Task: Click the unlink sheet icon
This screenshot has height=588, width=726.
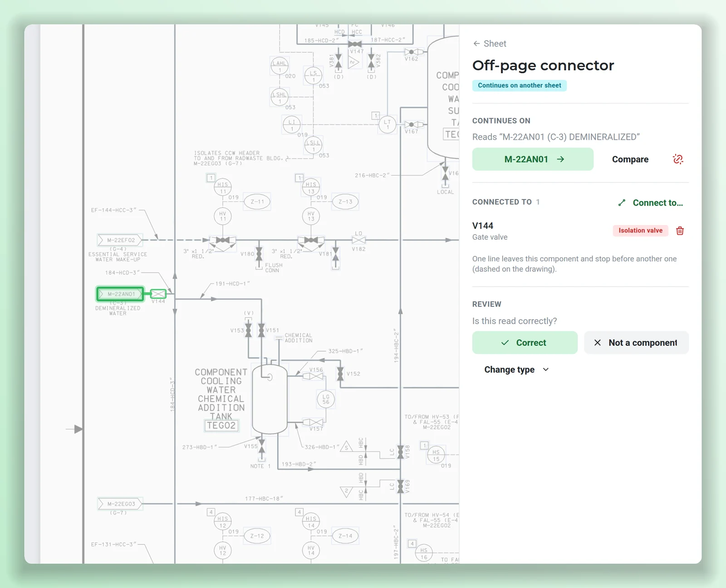Action: coord(678,159)
